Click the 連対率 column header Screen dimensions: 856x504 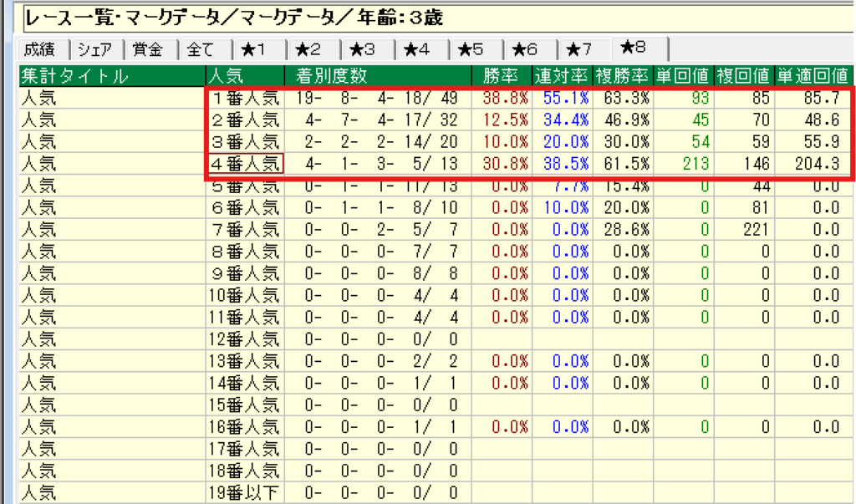tap(562, 76)
